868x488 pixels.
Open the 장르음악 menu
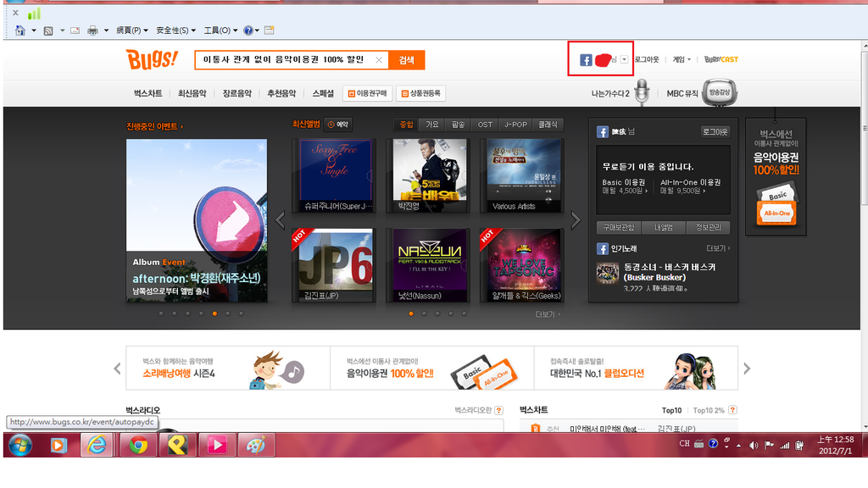[237, 93]
